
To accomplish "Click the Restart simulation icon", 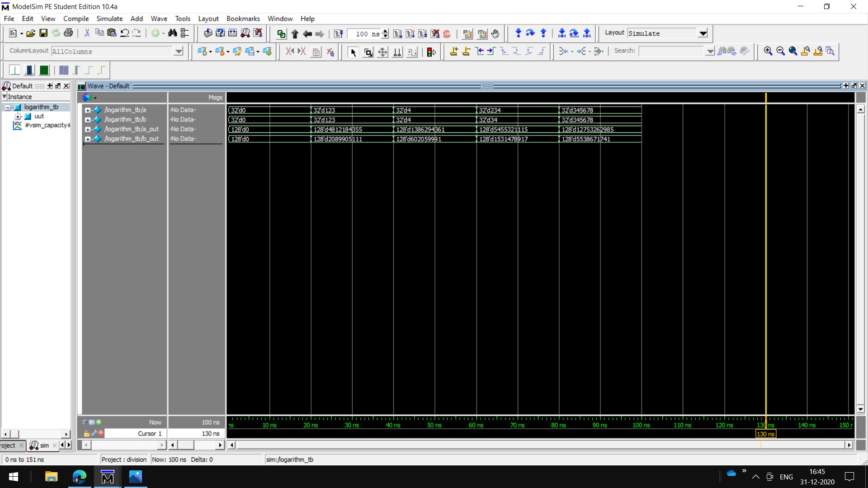I will point(338,33).
